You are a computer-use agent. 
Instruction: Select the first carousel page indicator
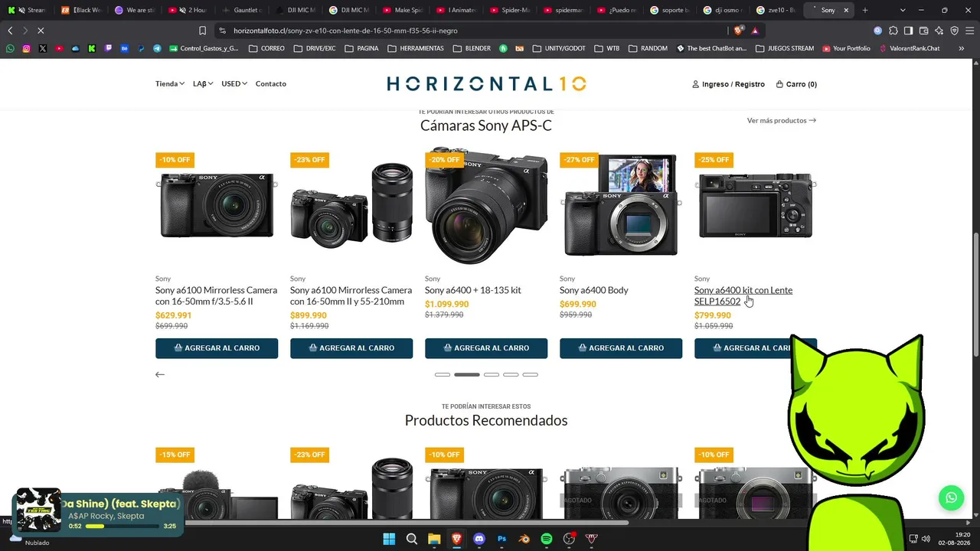click(x=443, y=374)
